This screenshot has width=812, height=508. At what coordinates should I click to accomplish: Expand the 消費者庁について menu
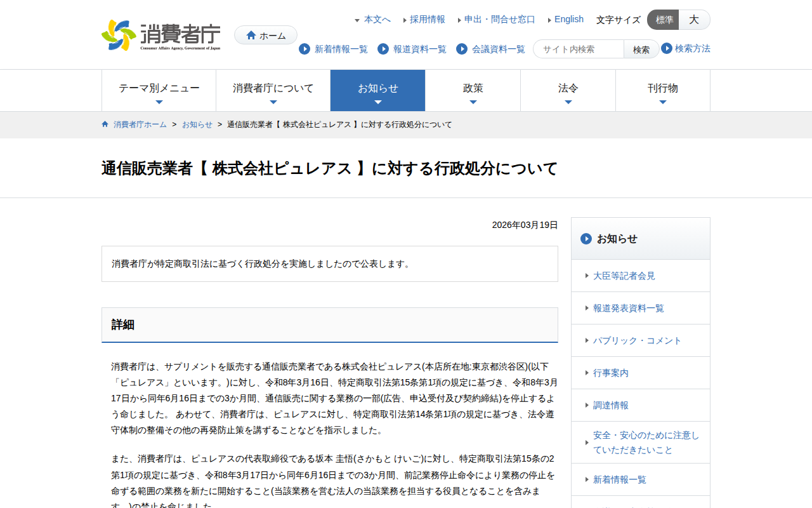tap(273, 91)
